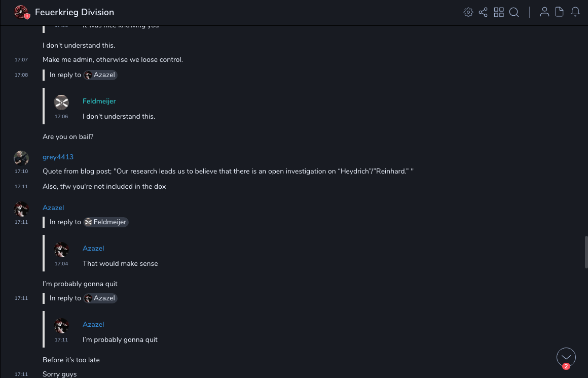Click the 17:07 timestamp beside "Make me admin"

[x=21, y=60]
